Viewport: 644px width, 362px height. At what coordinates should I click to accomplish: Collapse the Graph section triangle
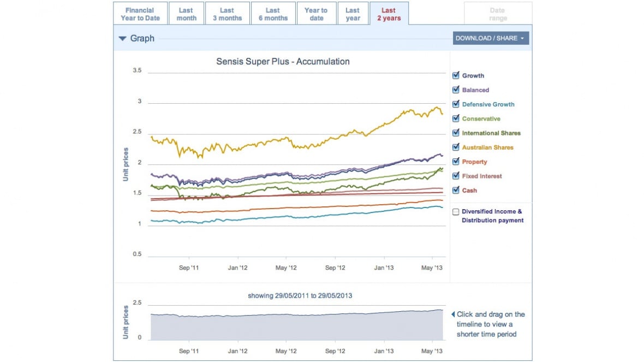point(123,39)
